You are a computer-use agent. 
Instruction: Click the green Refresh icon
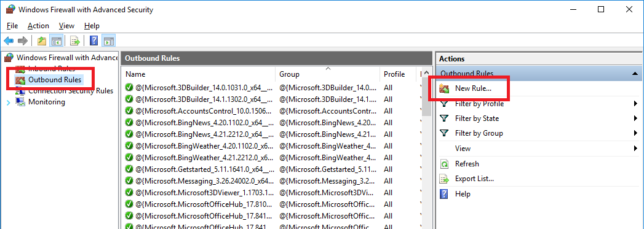pos(444,164)
